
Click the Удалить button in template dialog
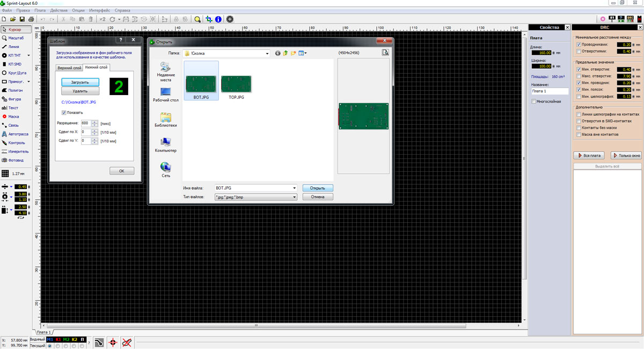[x=79, y=91]
